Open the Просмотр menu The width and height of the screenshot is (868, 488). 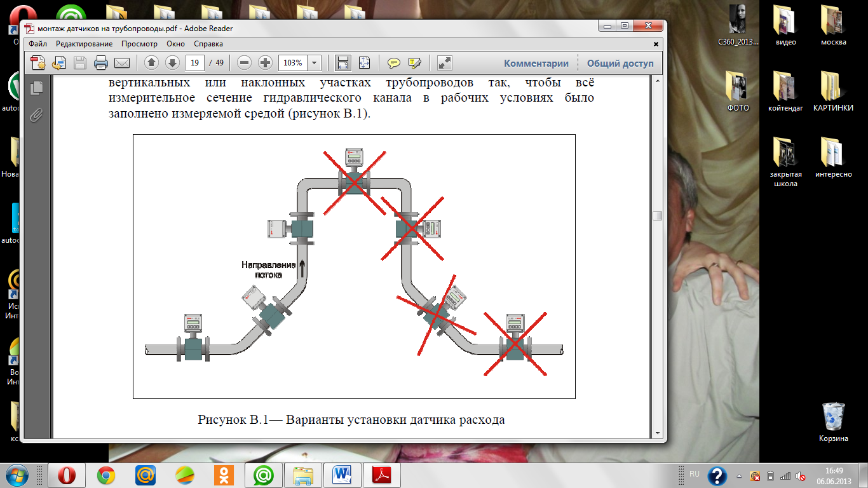[x=139, y=44]
